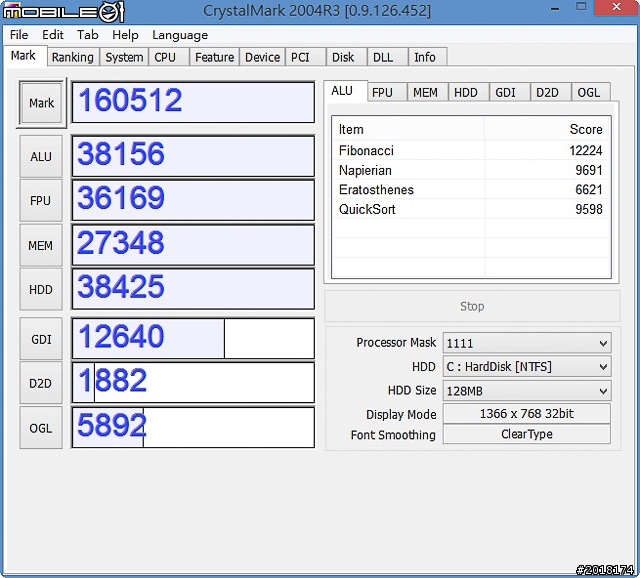Screen dimensions: 640x578
Task: Select the Napierian row
Action: (471, 170)
